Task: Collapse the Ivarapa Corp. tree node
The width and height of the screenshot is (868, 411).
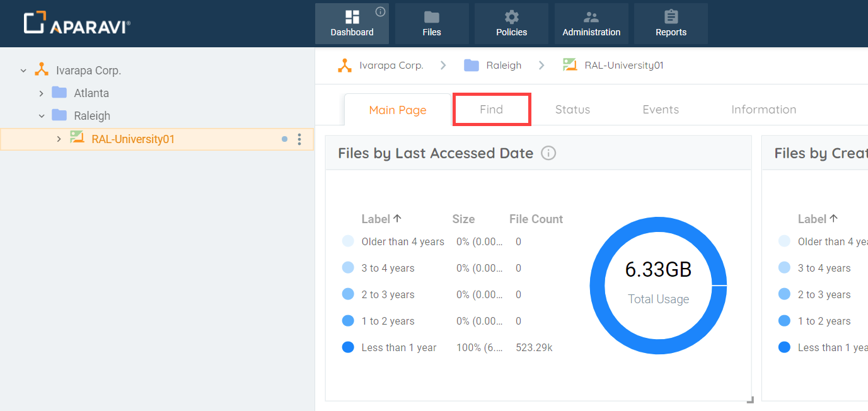Action: pos(23,70)
